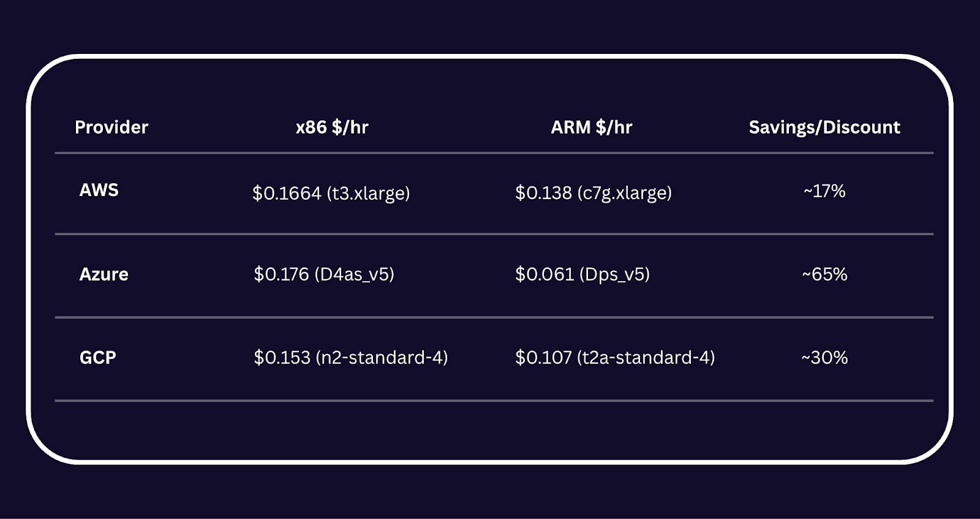Select the t3.xlarge instance name
The height and width of the screenshot is (519, 980).
tap(368, 193)
